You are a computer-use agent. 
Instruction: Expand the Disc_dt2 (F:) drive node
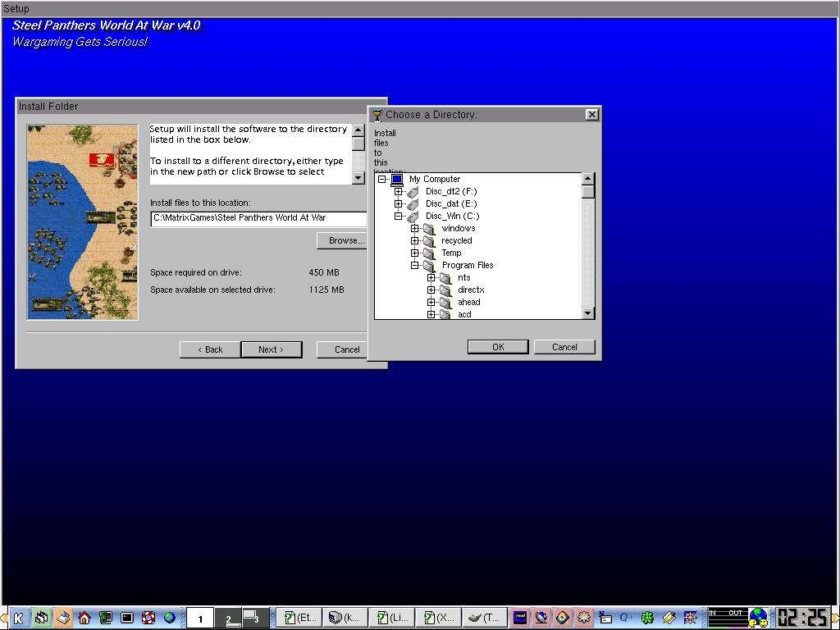tap(398, 191)
